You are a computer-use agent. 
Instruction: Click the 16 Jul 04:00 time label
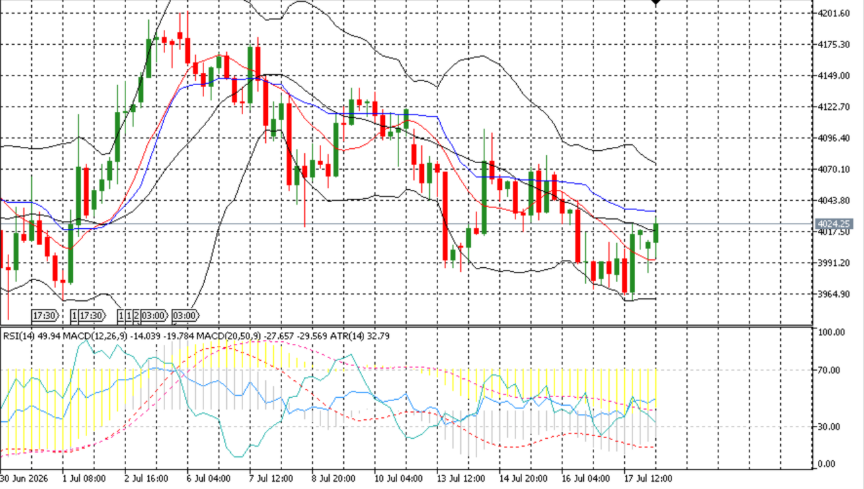585,479
